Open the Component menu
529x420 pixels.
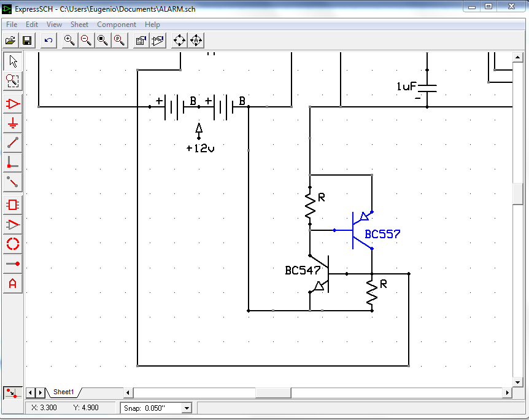coord(117,25)
